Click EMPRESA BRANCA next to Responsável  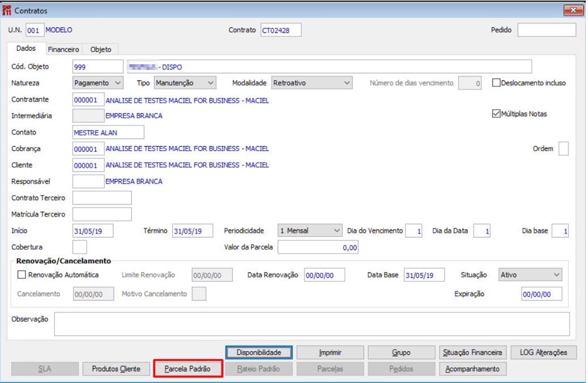pyautogui.click(x=134, y=181)
